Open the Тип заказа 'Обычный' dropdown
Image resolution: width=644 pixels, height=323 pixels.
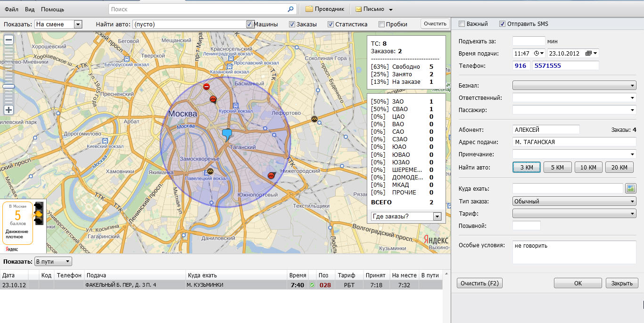[x=574, y=201]
